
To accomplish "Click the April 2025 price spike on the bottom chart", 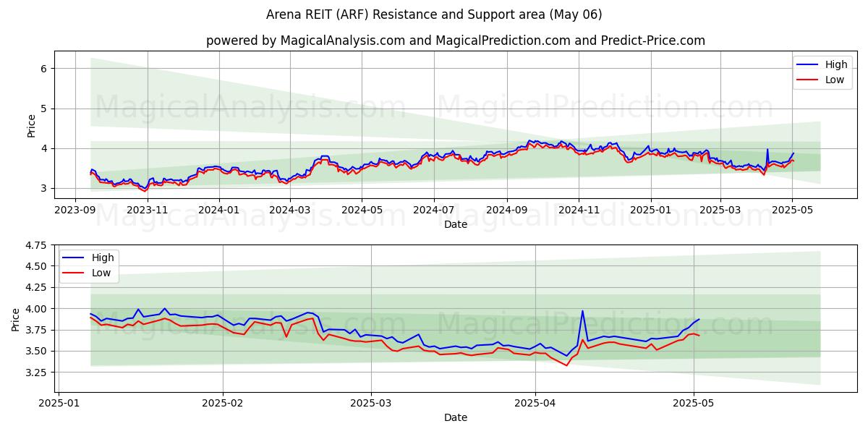I will coord(582,312).
